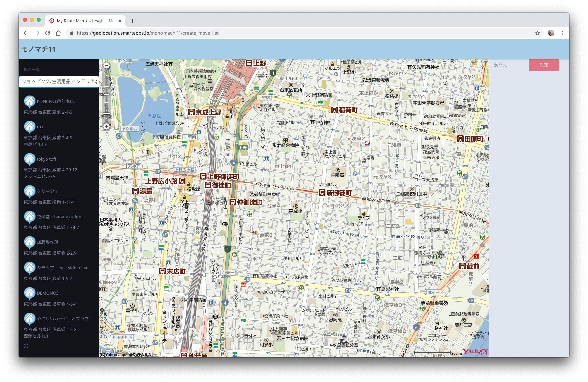Click the map zoom in plus button
Image resolution: width=588 pixels, height=382 pixels.
[x=106, y=126]
